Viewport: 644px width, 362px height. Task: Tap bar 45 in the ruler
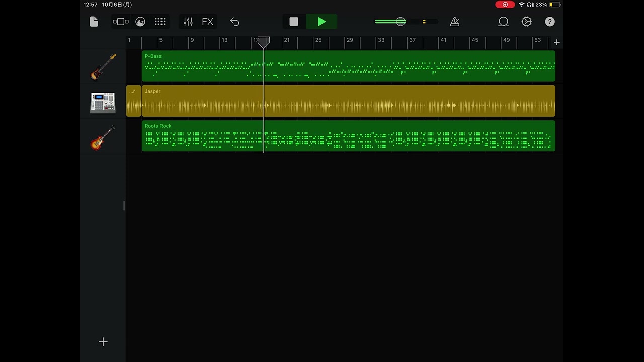(x=475, y=40)
